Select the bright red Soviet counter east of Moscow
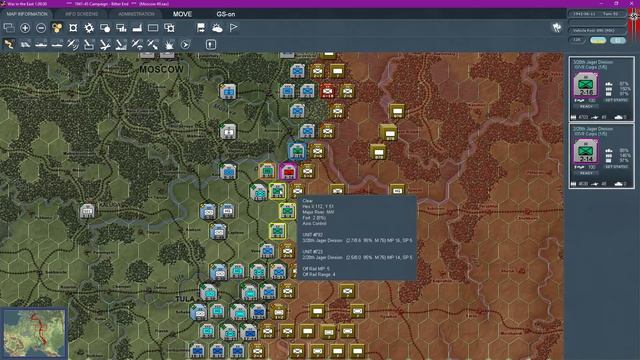This screenshot has height=360, width=640. point(327,91)
